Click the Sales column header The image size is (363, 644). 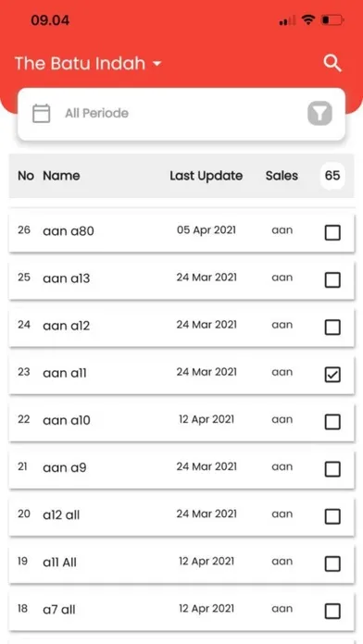tap(282, 176)
